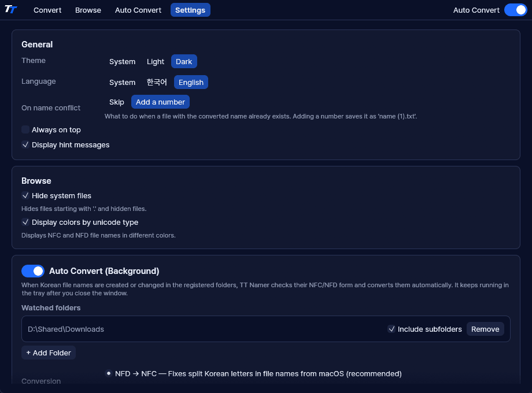Click the Watched folders heading
Viewport: 532px width, 393px height.
coord(51,308)
